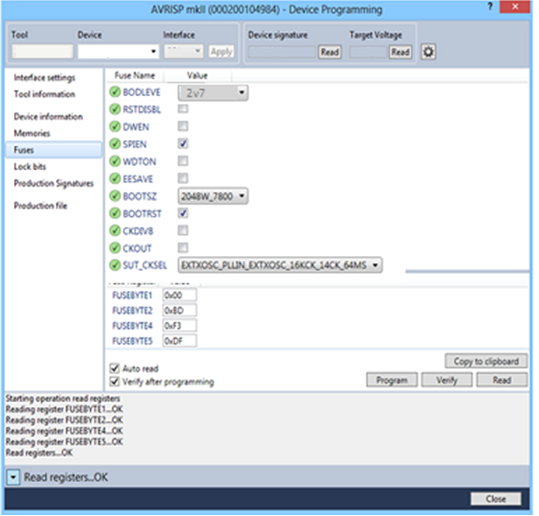Switch to the Memories section

pos(32,133)
